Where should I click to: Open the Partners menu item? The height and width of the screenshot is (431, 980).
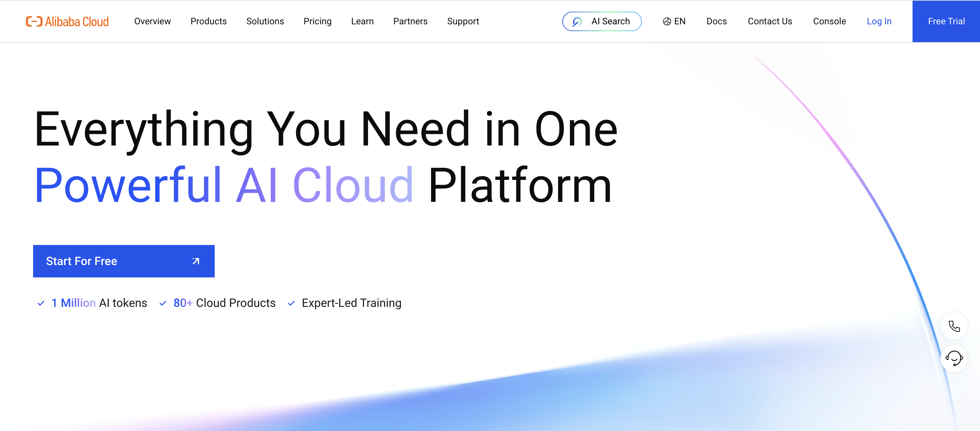[x=410, y=21]
